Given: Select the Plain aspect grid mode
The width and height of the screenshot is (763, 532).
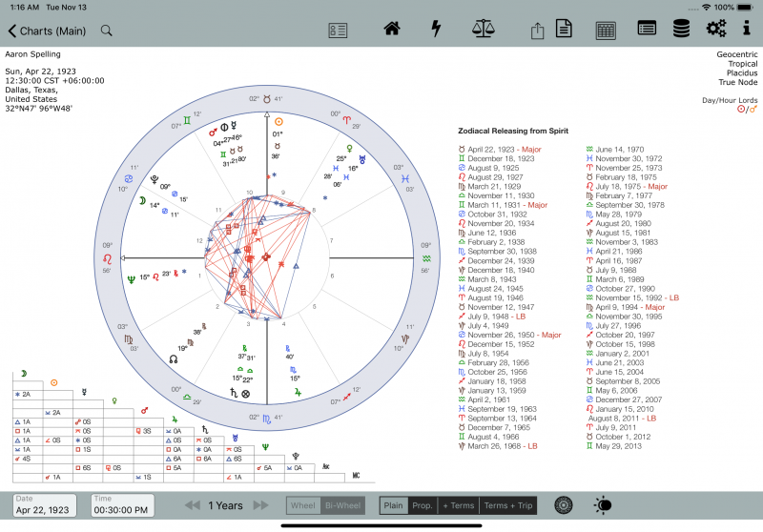Looking at the screenshot, I should 393,505.
